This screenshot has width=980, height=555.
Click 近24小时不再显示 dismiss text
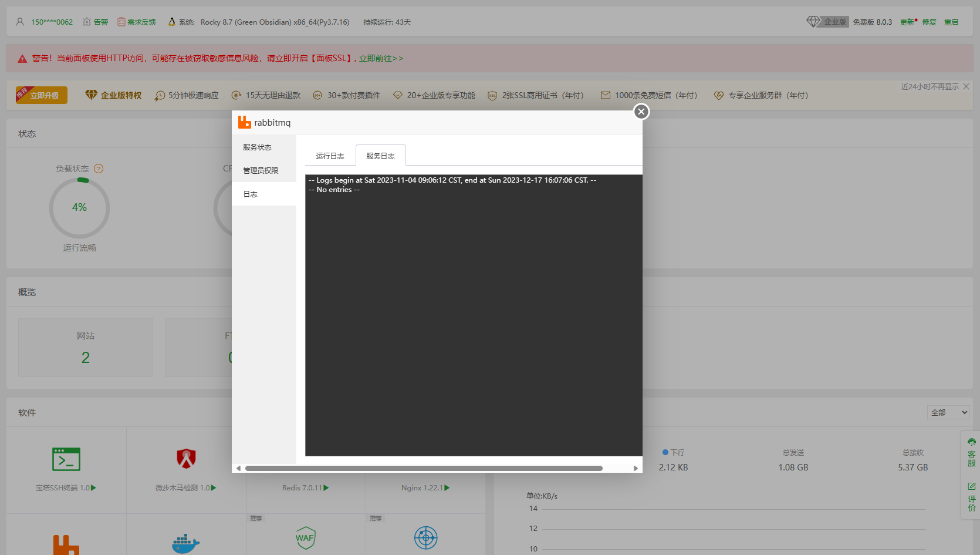pos(930,86)
